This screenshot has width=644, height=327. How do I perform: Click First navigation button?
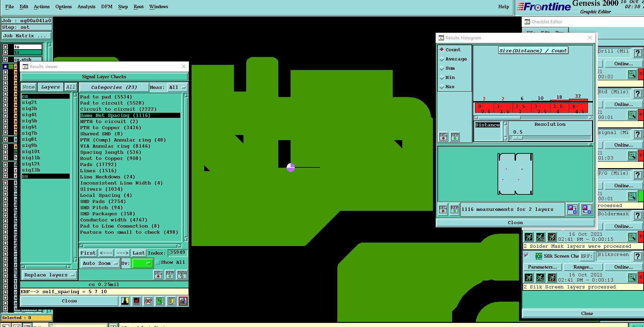coord(88,253)
